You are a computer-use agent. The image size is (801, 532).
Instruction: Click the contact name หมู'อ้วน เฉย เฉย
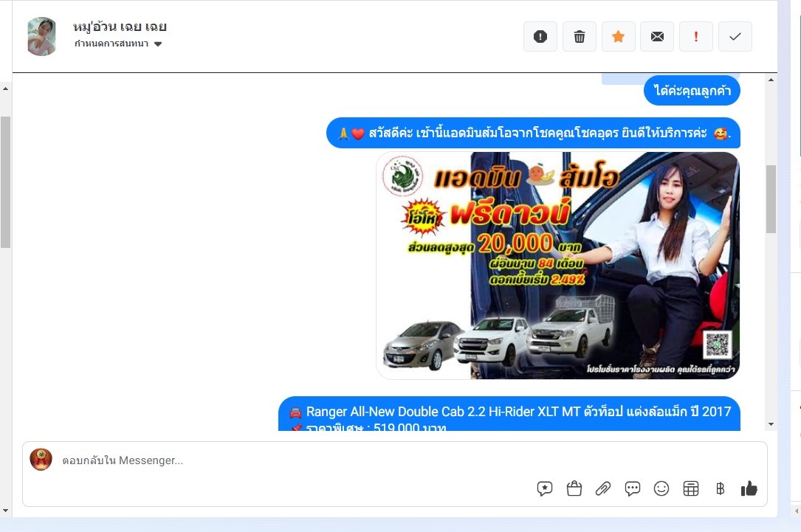click(120, 27)
